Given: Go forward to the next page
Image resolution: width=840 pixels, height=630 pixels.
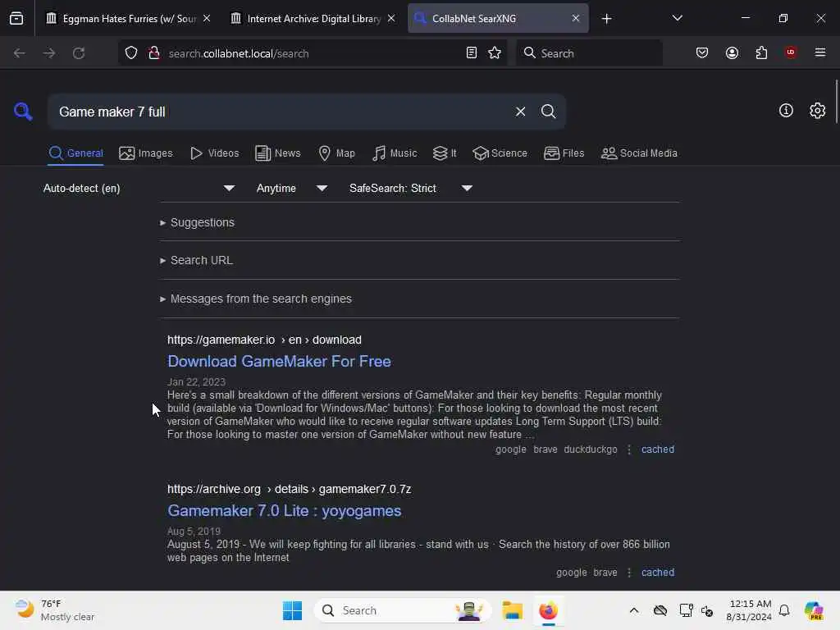Looking at the screenshot, I should click(48, 53).
